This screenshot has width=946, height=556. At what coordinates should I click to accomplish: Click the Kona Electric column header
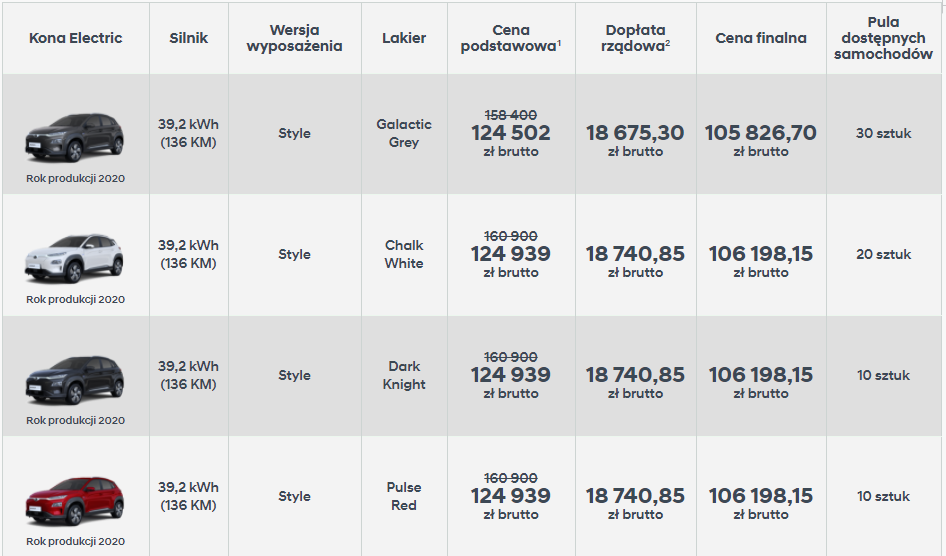pos(76,38)
